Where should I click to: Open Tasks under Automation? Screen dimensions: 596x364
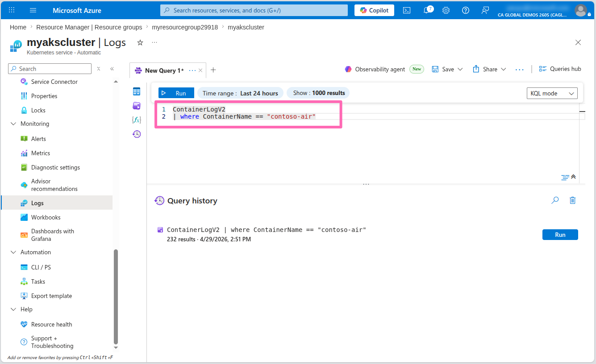point(38,281)
